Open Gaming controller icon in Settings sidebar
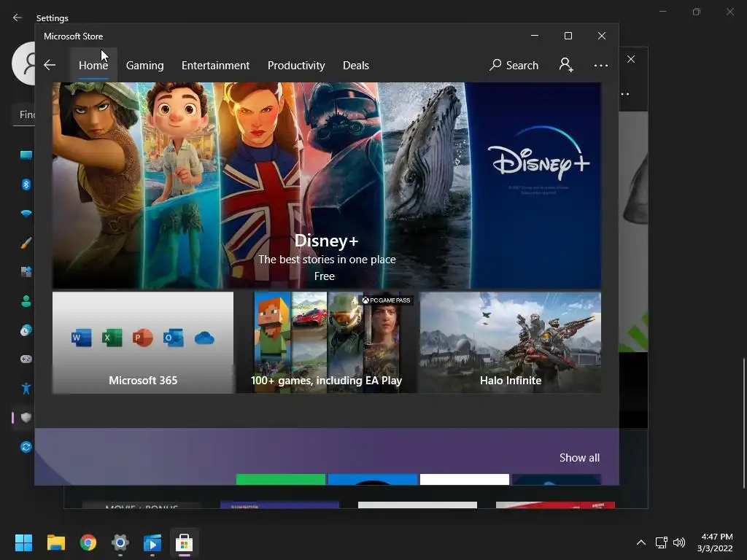Viewport: 747px width, 560px height. pyautogui.click(x=26, y=359)
